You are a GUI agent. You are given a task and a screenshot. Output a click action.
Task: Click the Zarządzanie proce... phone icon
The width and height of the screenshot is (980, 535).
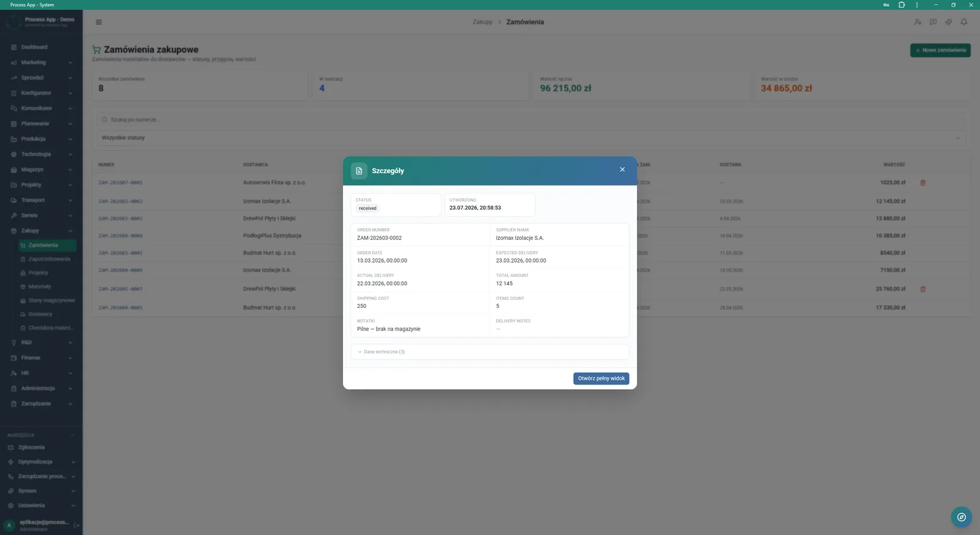[x=10, y=477]
